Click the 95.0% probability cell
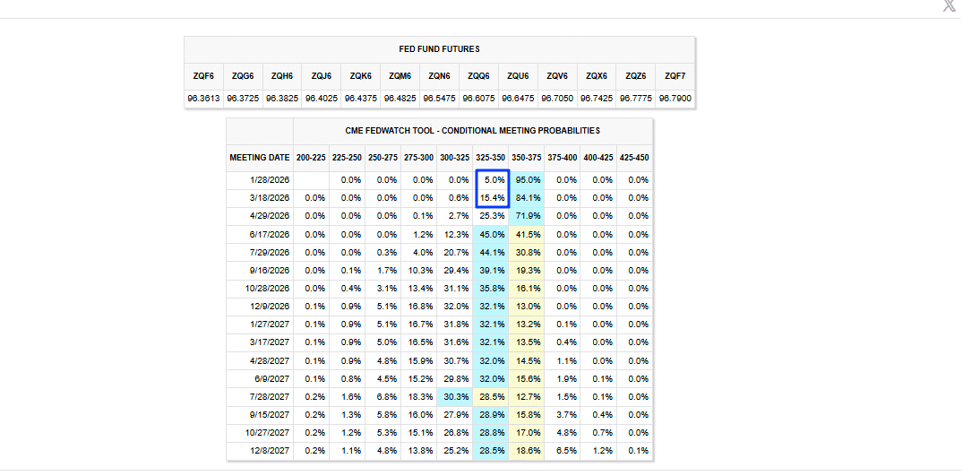980x476 pixels. click(526, 180)
